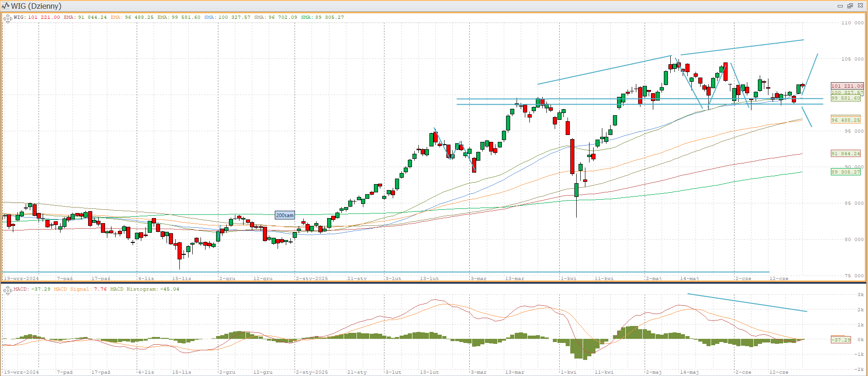Click the blue SMA 100 327.57 legend entry
Viewport: 868px width, 376px height.
(x=227, y=17)
